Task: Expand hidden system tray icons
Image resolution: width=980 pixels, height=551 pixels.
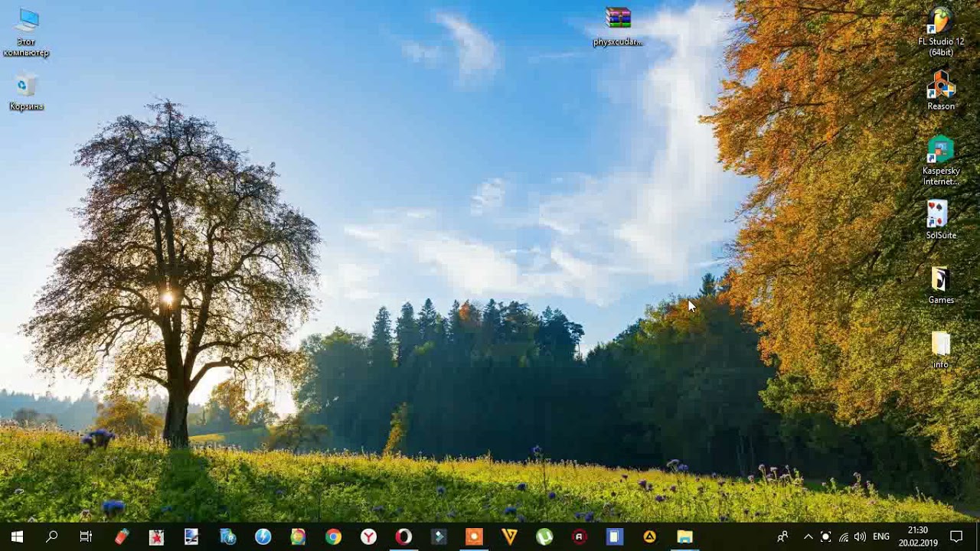Action: [x=808, y=537]
